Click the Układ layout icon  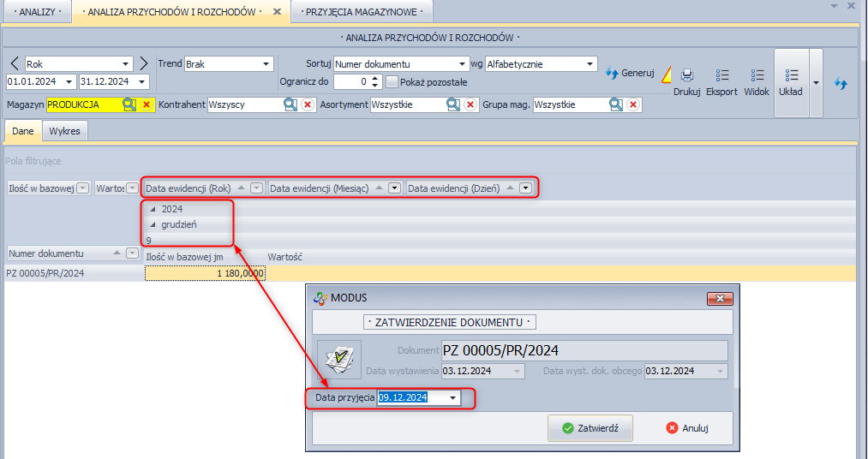(x=791, y=76)
